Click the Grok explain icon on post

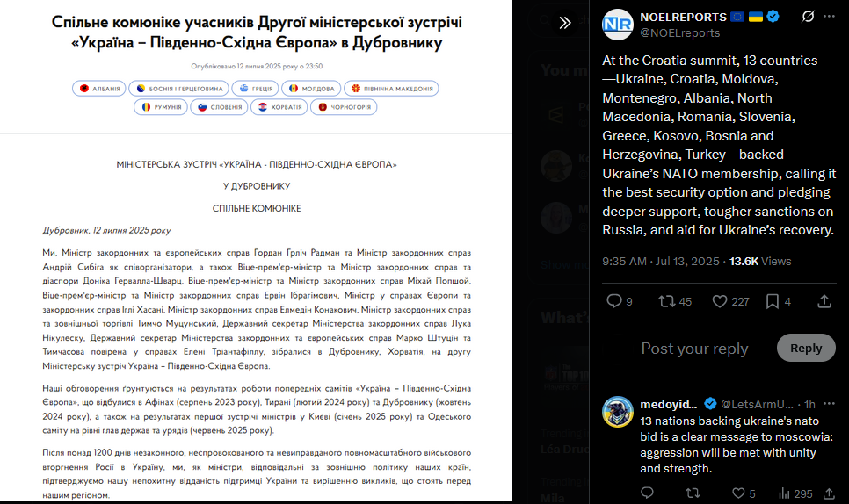[x=808, y=17]
